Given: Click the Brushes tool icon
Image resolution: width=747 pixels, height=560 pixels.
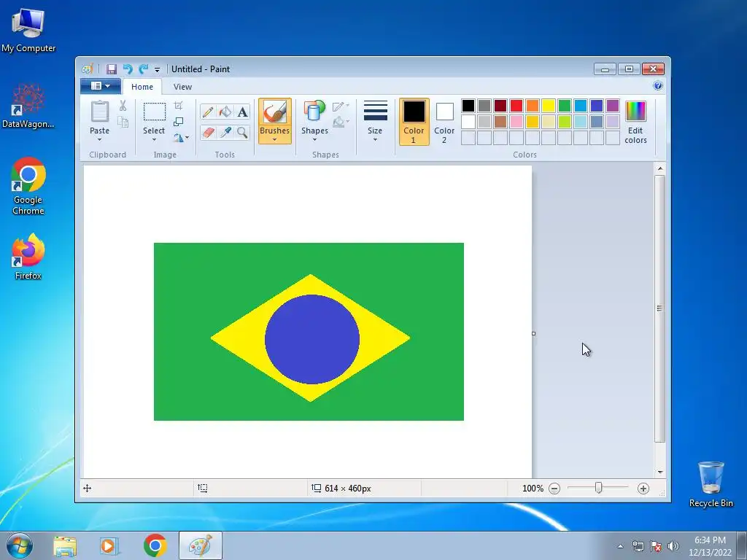Looking at the screenshot, I should 275,112.
